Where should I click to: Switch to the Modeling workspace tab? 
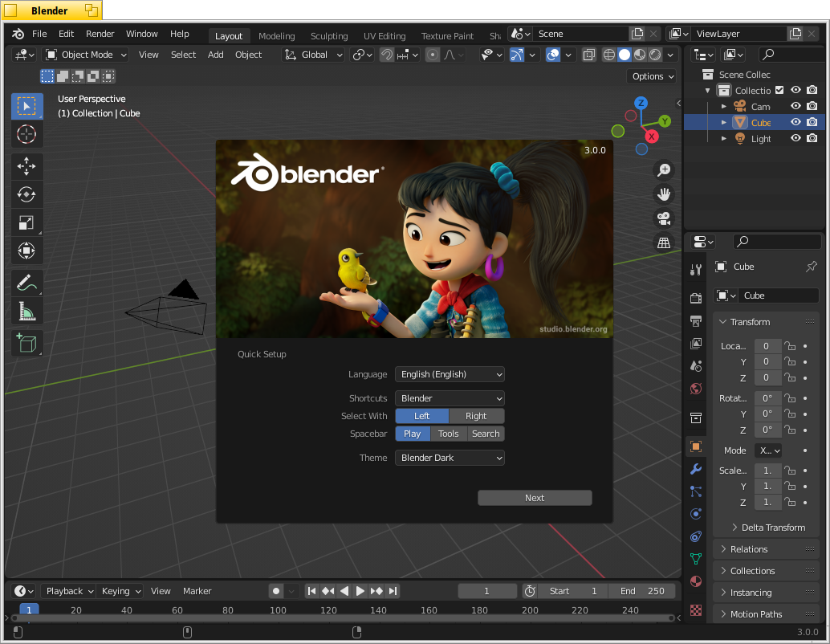pos(276,36)
